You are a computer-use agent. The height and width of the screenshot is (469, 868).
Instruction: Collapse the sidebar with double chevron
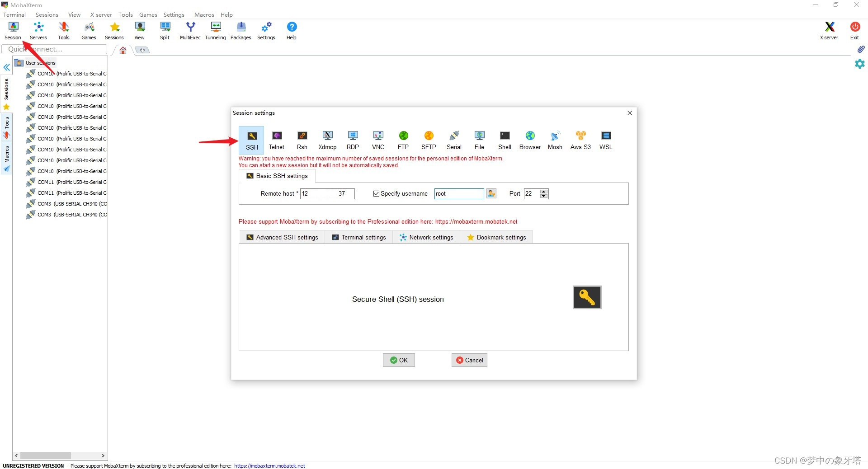click(7, 67)
